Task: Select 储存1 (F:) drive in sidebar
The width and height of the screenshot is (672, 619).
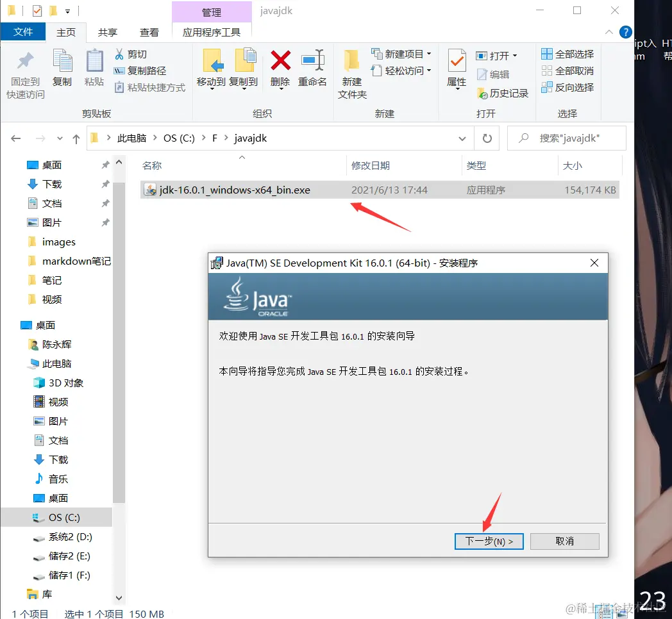Action: point(69,575)
